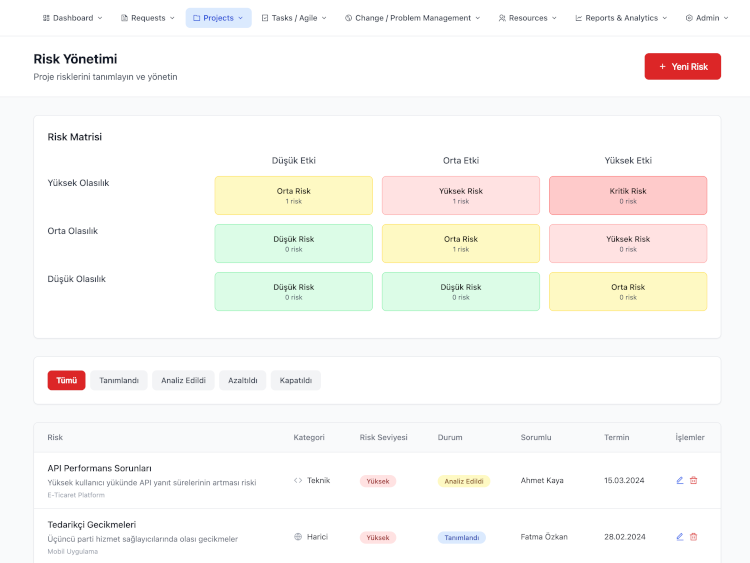750x563 pixels.
Task: Expand the Requests dropdown menu
Action: [147, 18]
